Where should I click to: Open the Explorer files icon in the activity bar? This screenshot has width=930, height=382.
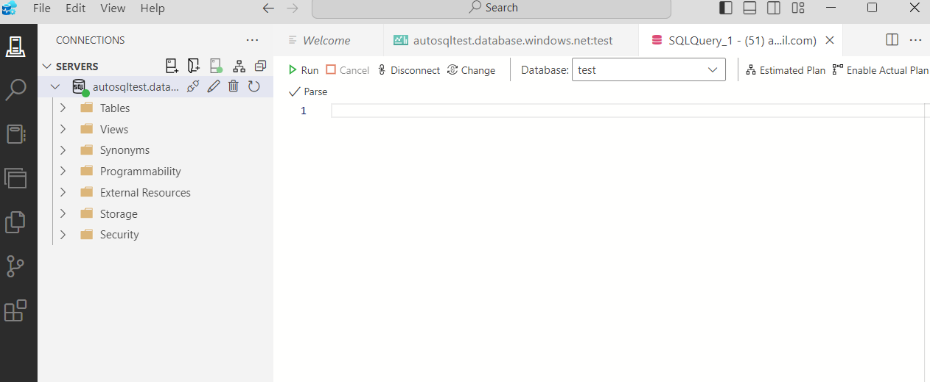pyautogui.click(x=15, y=222)
